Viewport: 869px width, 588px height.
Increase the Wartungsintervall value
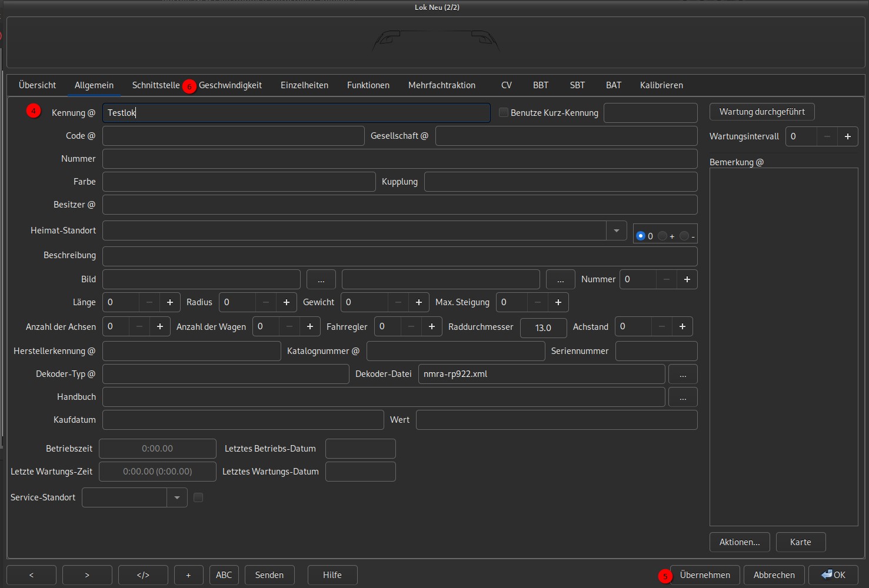tap(847, 136)
